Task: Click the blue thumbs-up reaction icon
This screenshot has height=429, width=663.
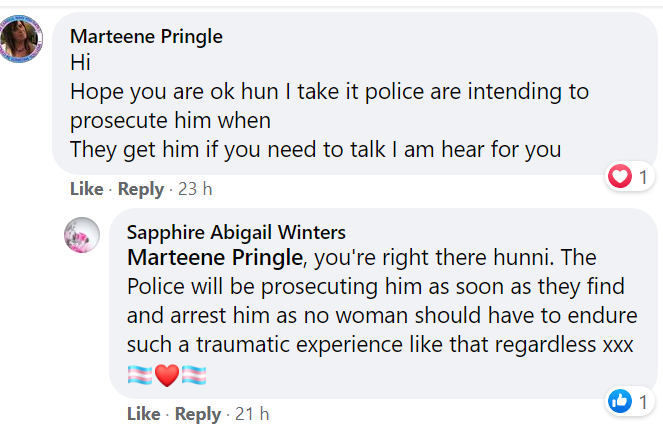Action: pos(620,401)
